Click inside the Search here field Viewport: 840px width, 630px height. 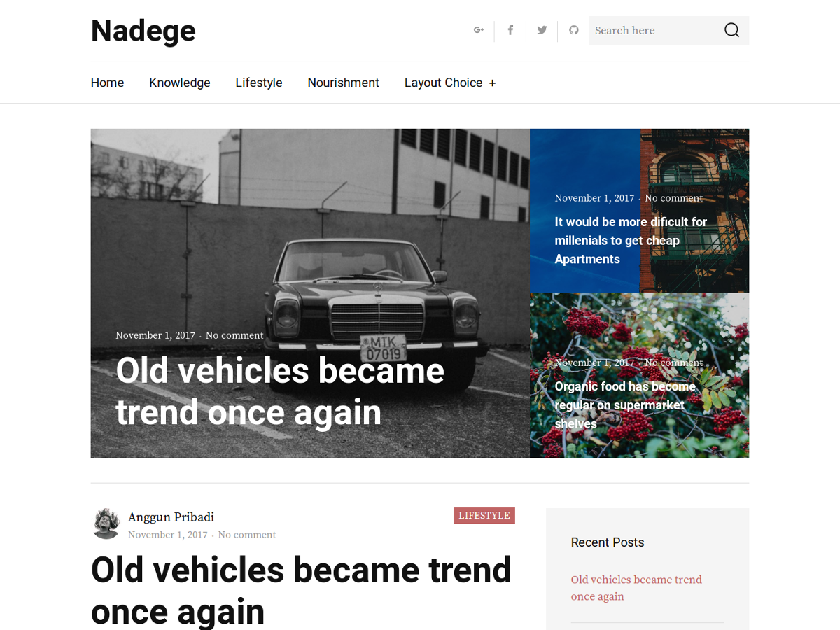[x=654, y=31]
